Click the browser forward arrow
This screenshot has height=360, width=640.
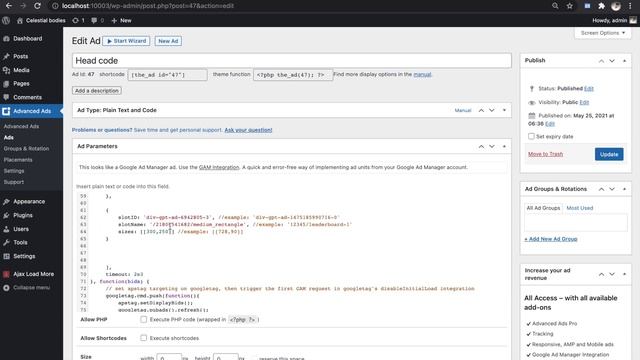(x=23, y=6)
